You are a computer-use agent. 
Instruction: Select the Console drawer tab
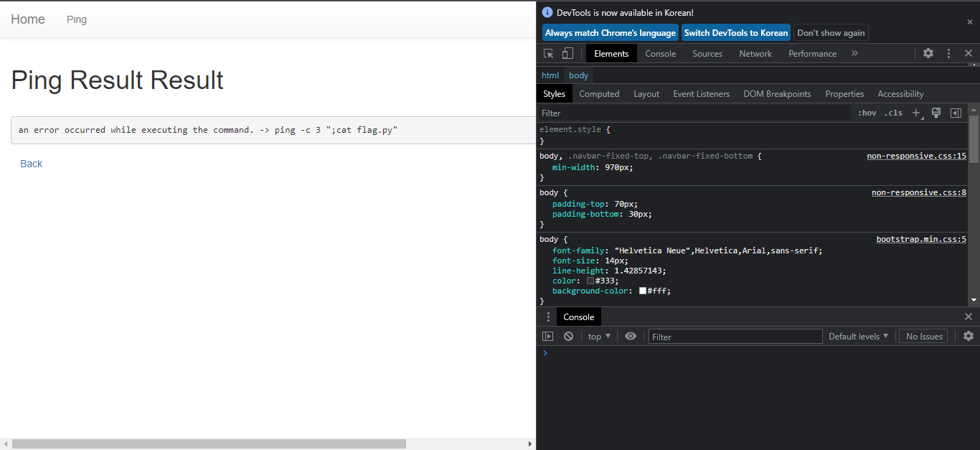click(x=578, y=317)
